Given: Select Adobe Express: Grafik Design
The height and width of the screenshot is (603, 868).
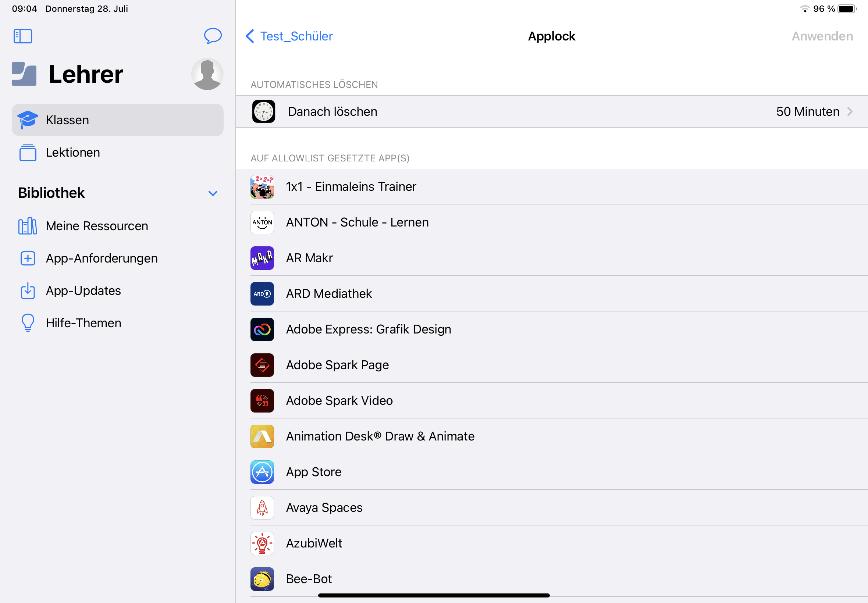Looking at the screenshot, I should [x=551, y=329].
